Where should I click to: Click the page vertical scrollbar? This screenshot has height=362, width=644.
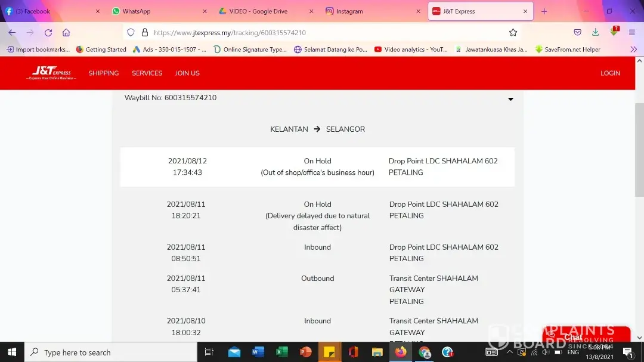coord(639,149)
